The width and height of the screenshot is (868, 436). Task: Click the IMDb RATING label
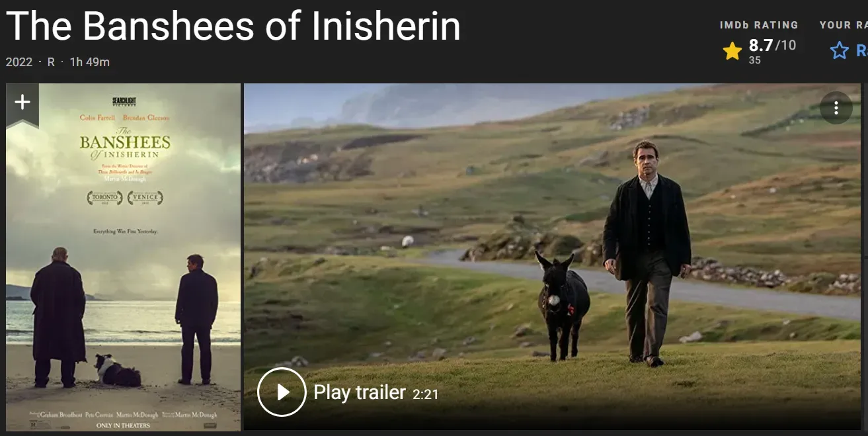759,25
